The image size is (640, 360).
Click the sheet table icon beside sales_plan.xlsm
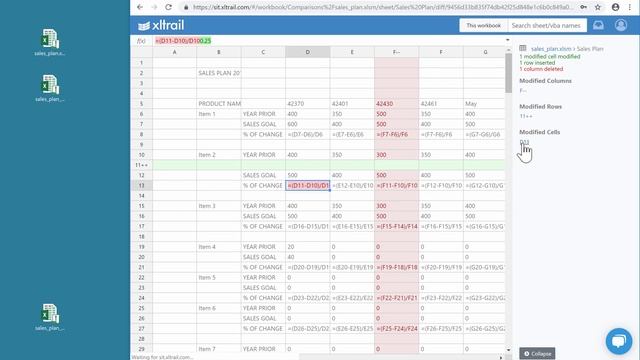coord(523,48)
